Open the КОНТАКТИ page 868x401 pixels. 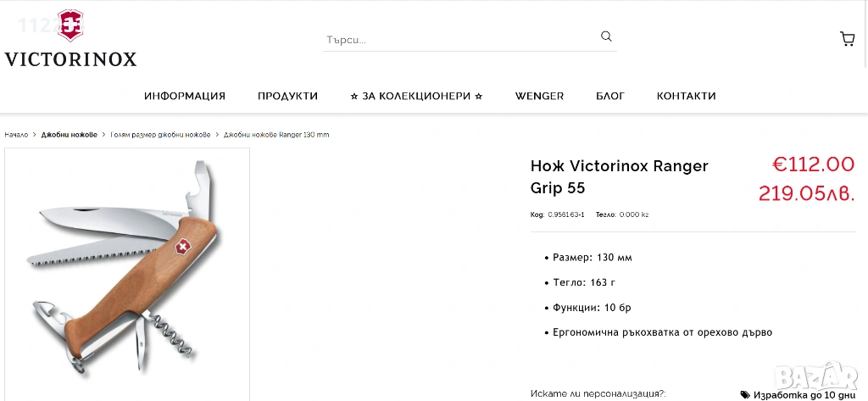click(x=687, y=96)
